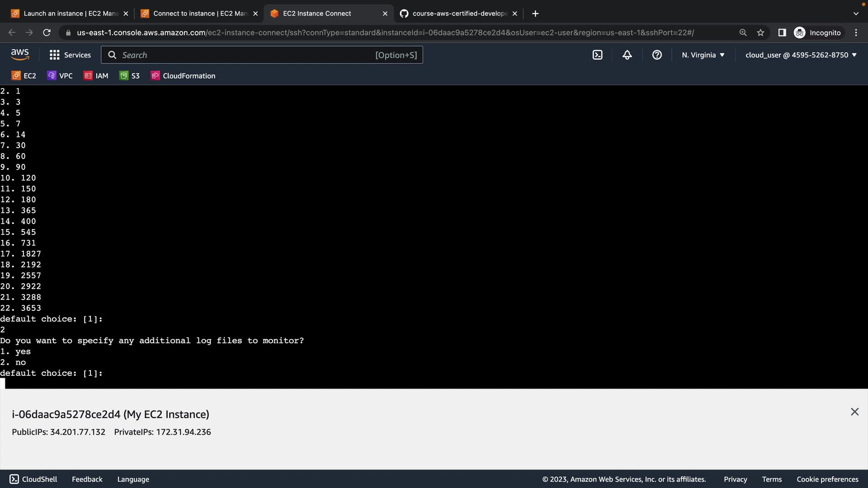
Task: Open the EC2 bookmark shortcut
Action: [x=24, y=76]
